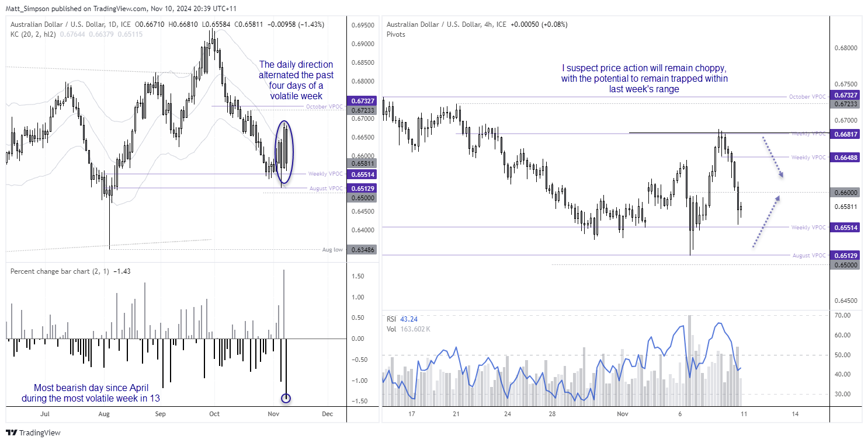Click the 0.66817 price tag on the 4h chart
Screen dimensions: 868x443
coord(845,134)
